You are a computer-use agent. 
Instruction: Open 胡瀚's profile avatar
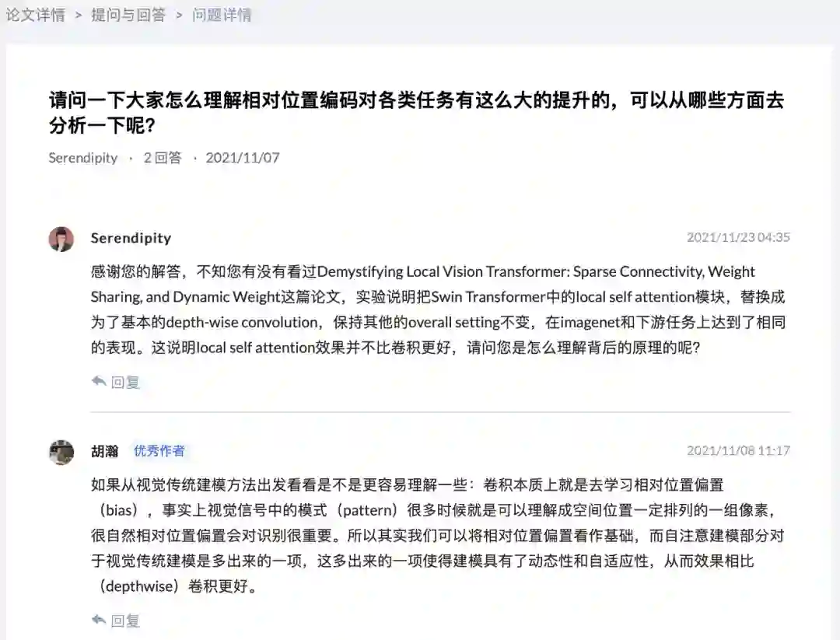coord(61,453)
